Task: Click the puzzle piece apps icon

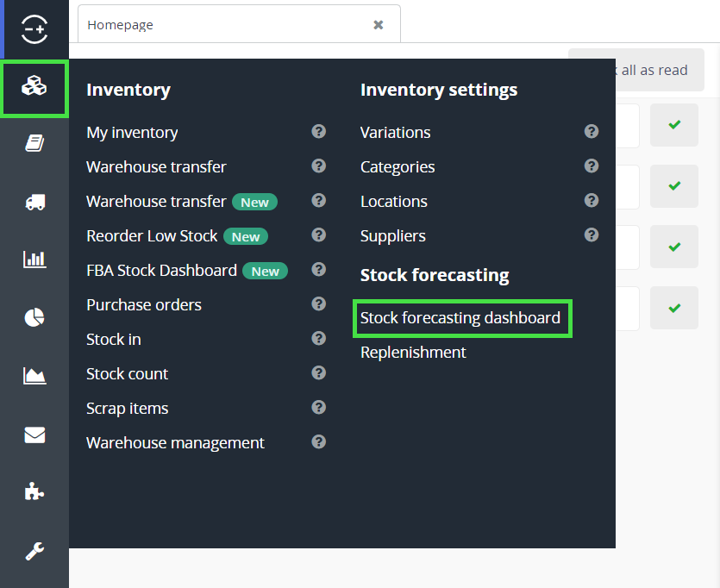Action: (34, 491)
